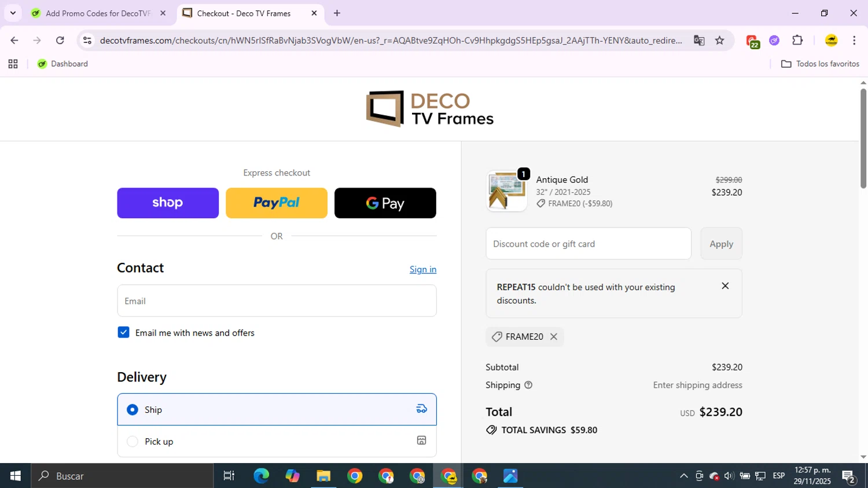Open the Chrome profile avatar

(832, 41)
